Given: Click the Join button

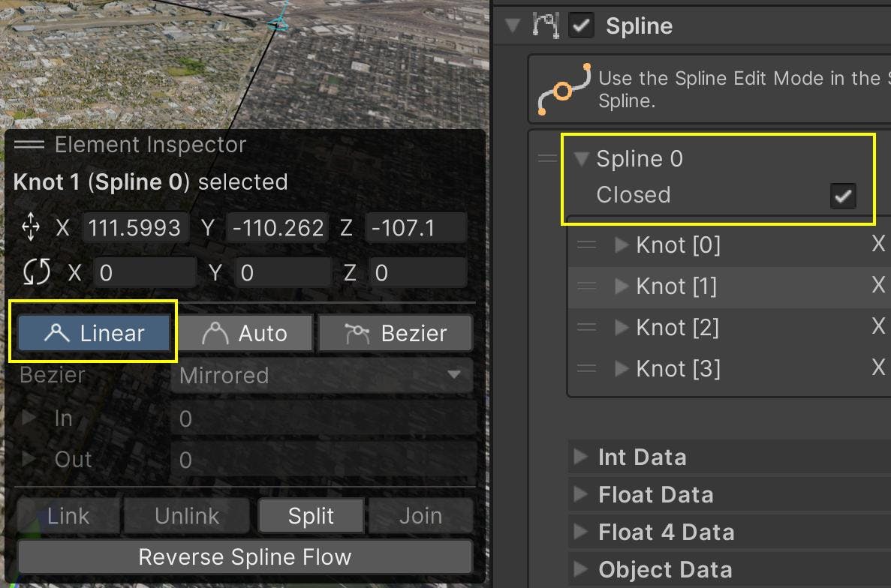Looking at the screenshot, I should click(x=419, y=515).
